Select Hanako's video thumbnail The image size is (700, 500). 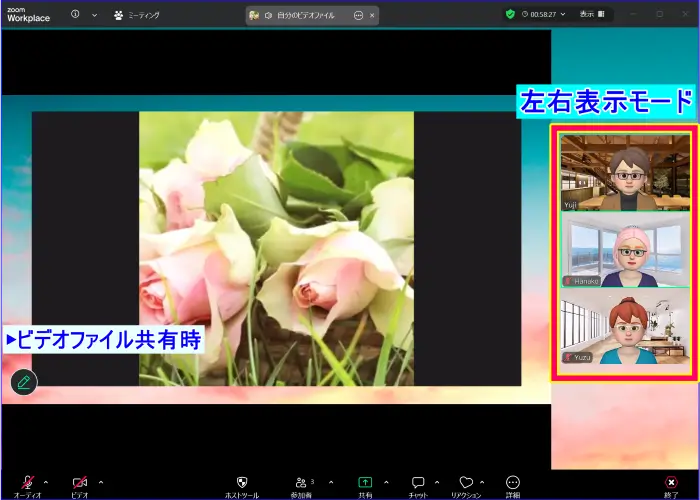click(625, 251)
